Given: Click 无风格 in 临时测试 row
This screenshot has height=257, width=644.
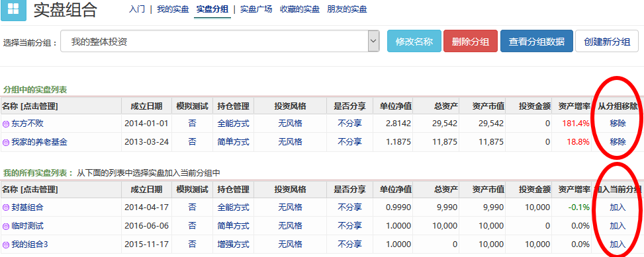Looking at the screenshot, I should click(x=290, y=226).
